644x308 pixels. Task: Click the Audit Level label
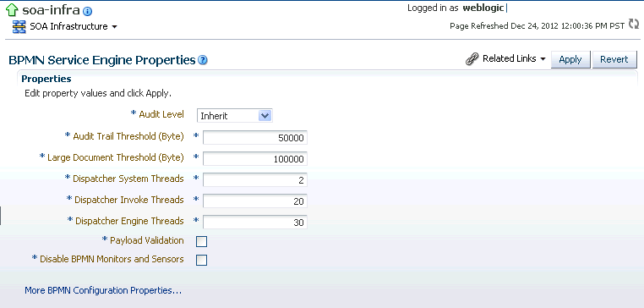(161, 114)
